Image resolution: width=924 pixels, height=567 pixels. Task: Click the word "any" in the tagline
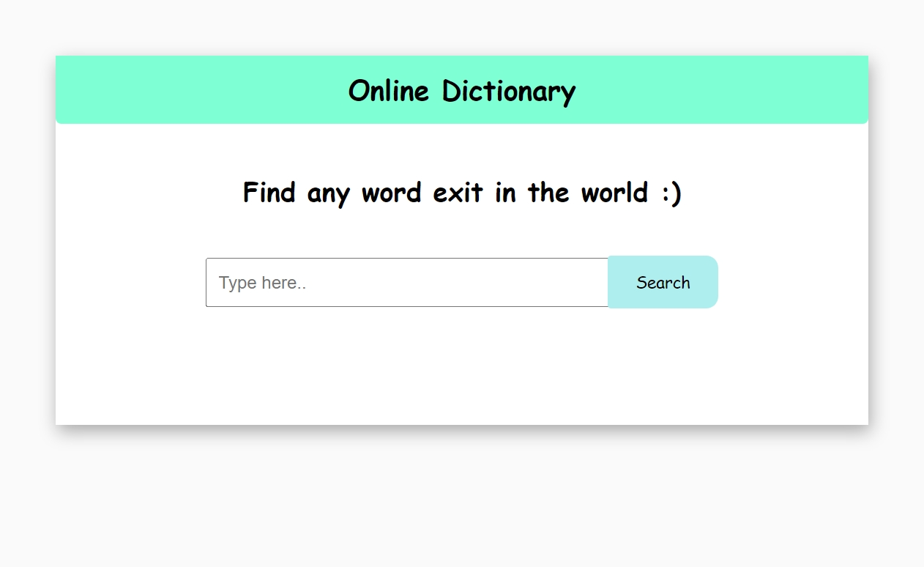pos(328,194)
